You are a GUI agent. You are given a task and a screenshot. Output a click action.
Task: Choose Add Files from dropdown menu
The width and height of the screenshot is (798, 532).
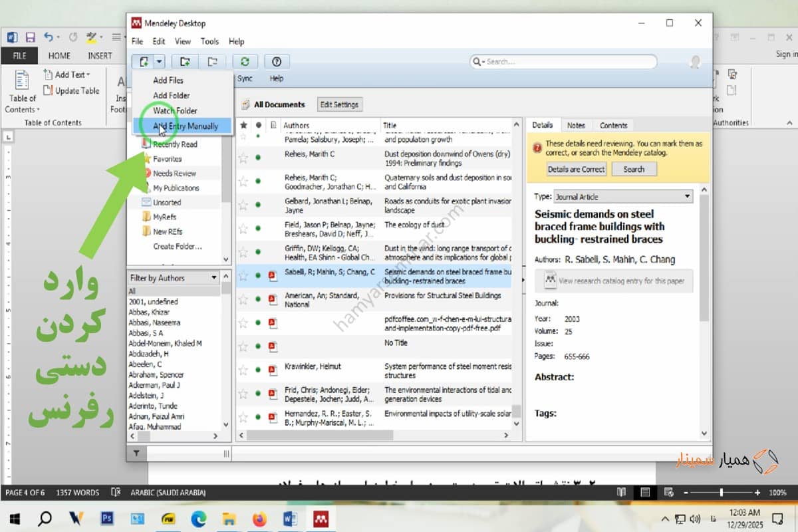click(168, 80)
